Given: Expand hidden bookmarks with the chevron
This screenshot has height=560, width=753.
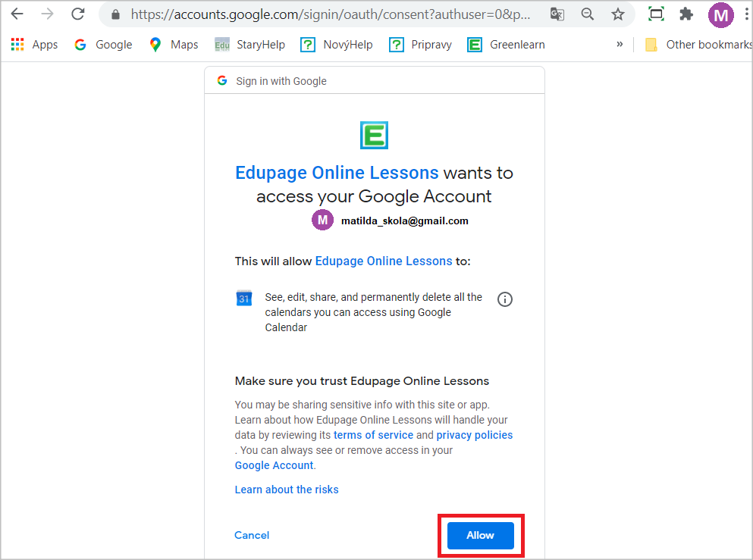Looking at the screenshot, I should coord(620,44).
